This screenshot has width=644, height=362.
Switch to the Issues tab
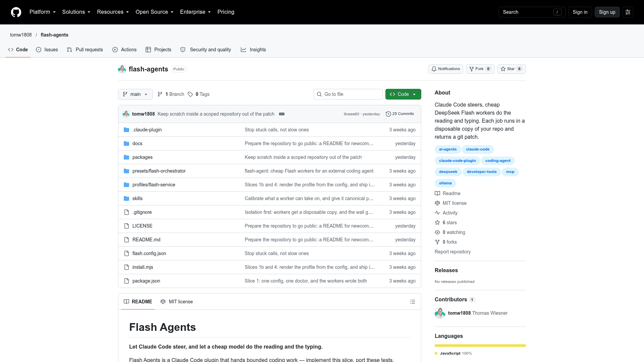(x=47, y=50)
